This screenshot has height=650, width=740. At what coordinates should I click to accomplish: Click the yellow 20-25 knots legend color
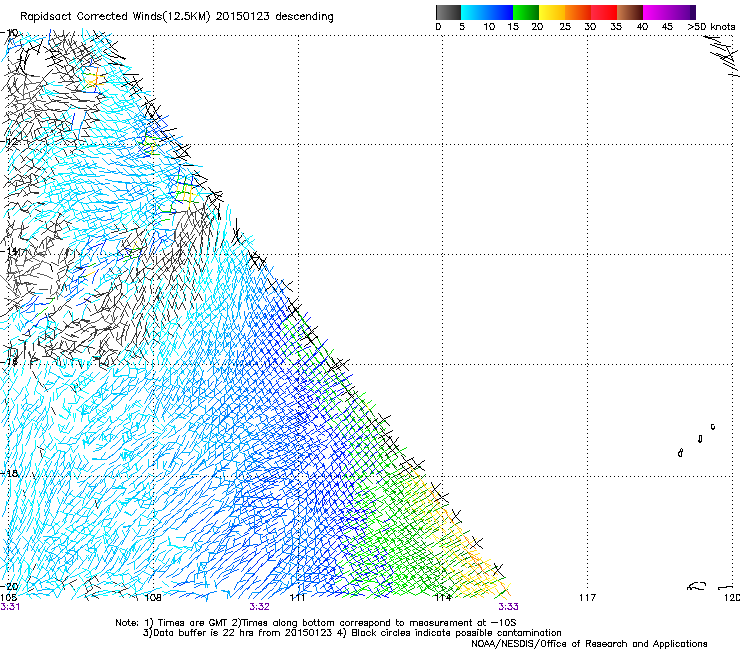click(552, 12)
